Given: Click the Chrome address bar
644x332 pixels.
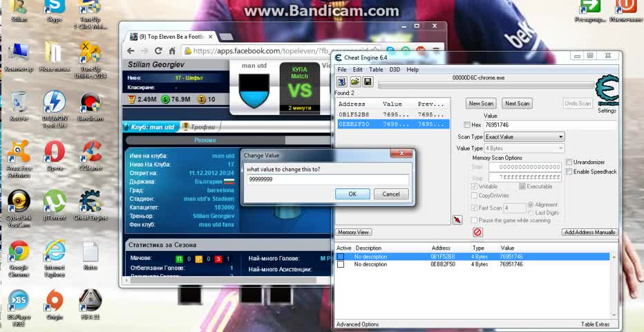Looking at the screenshot, I should coord(281,51).
